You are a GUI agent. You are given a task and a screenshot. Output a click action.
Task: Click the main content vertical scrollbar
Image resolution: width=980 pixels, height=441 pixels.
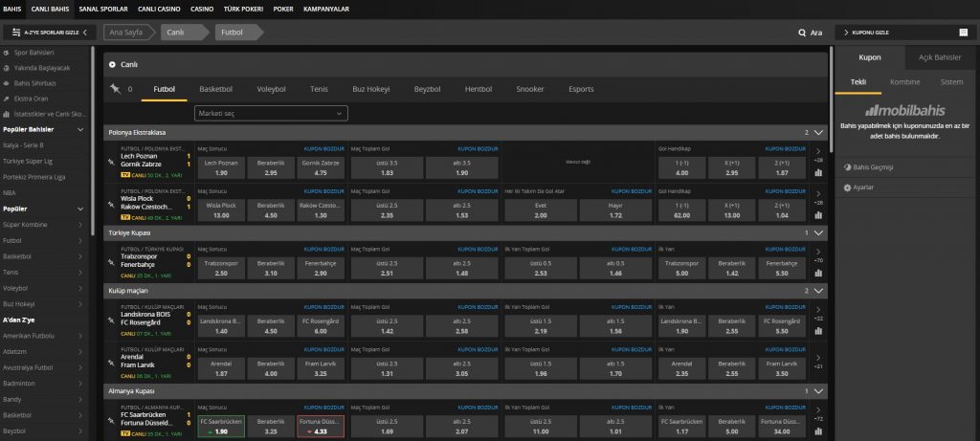click(x=832, y=99)
